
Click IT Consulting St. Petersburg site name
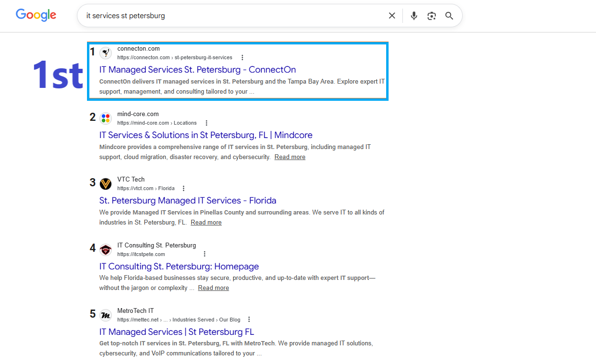(x=156, y=246)
